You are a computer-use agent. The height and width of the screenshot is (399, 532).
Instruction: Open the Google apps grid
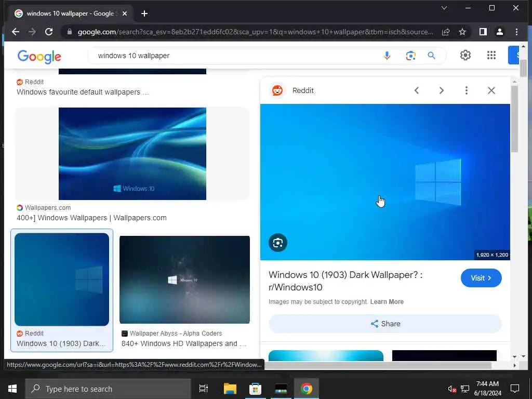(491, 55)
